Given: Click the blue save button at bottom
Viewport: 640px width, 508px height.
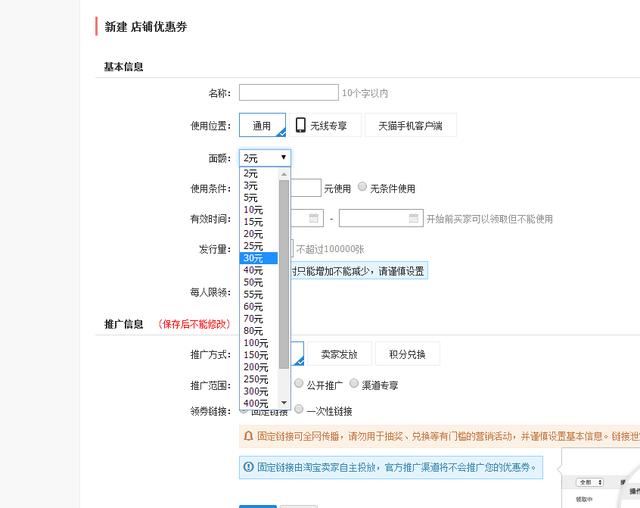Looking at the screenshot, I should tap(258, 506).
